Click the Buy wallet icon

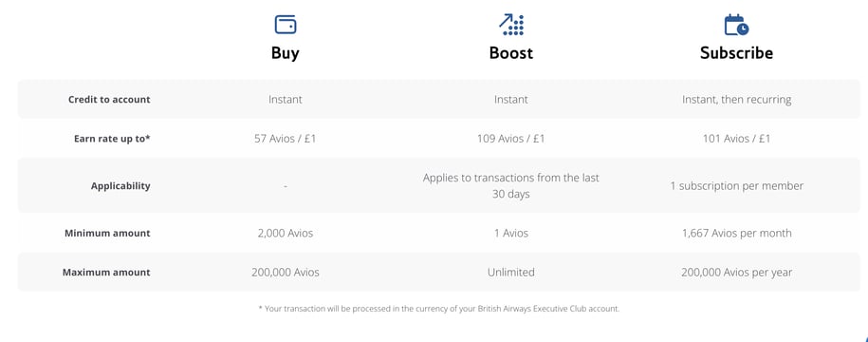click(286, 25)
